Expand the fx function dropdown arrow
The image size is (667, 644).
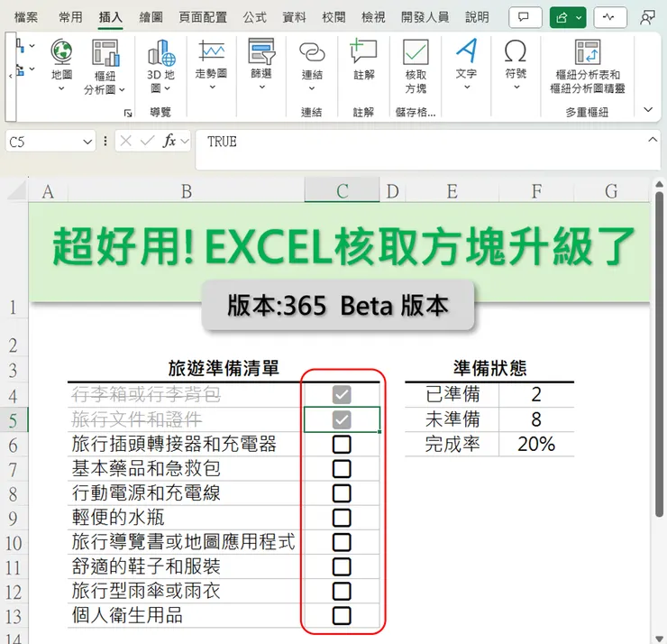tap(185, 141)
